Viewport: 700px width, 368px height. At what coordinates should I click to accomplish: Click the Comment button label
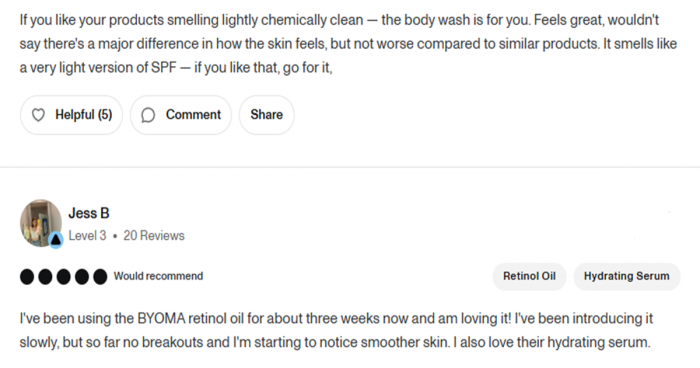point(193,115)
